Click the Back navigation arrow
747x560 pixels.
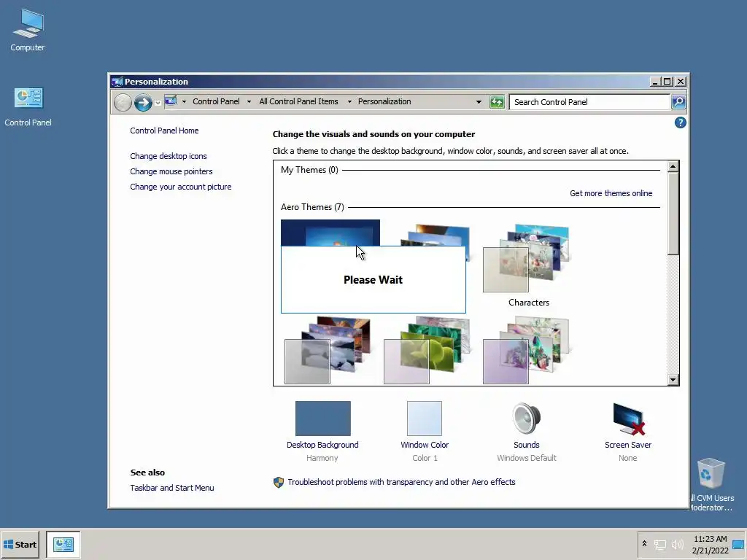pos(123,102)
